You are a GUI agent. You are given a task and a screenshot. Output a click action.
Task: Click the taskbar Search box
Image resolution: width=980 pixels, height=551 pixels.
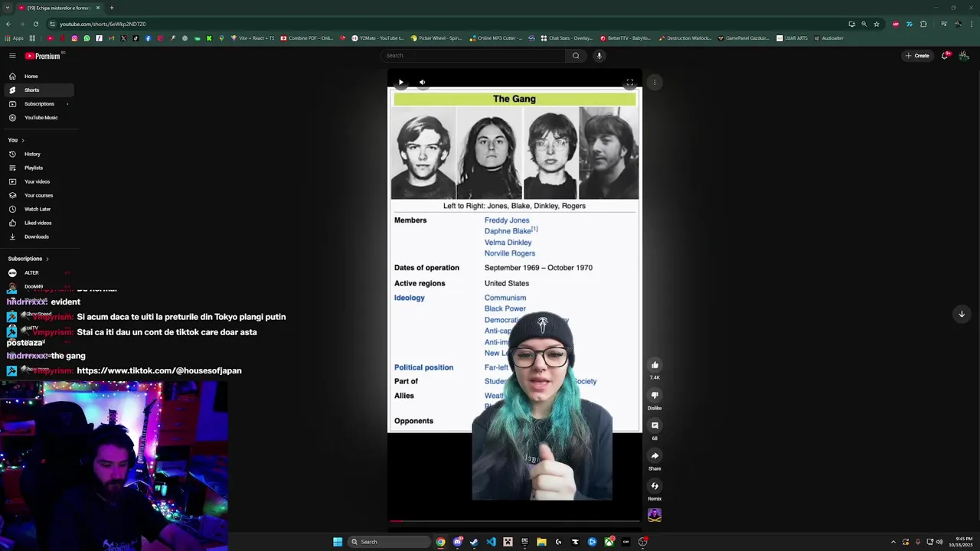(389, 542)
